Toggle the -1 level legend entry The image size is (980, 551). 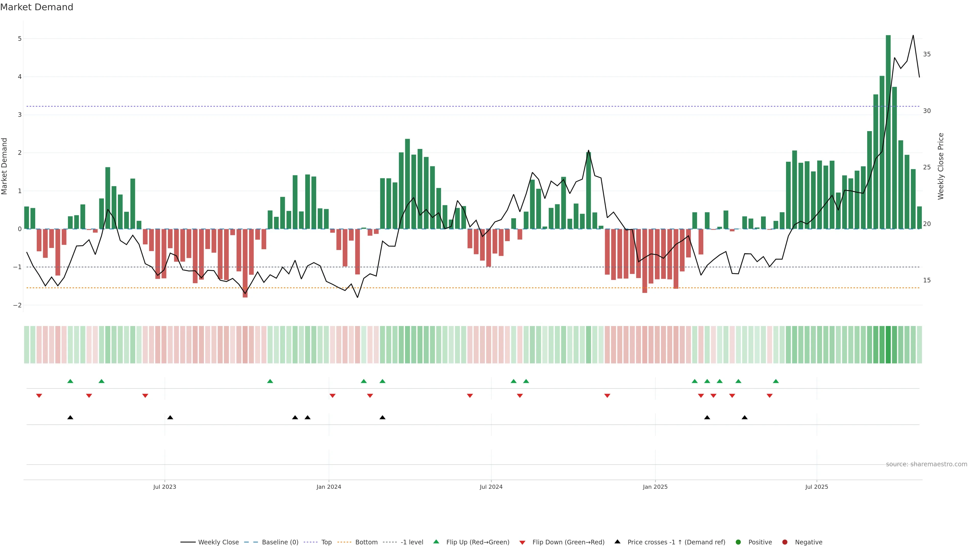412,542
